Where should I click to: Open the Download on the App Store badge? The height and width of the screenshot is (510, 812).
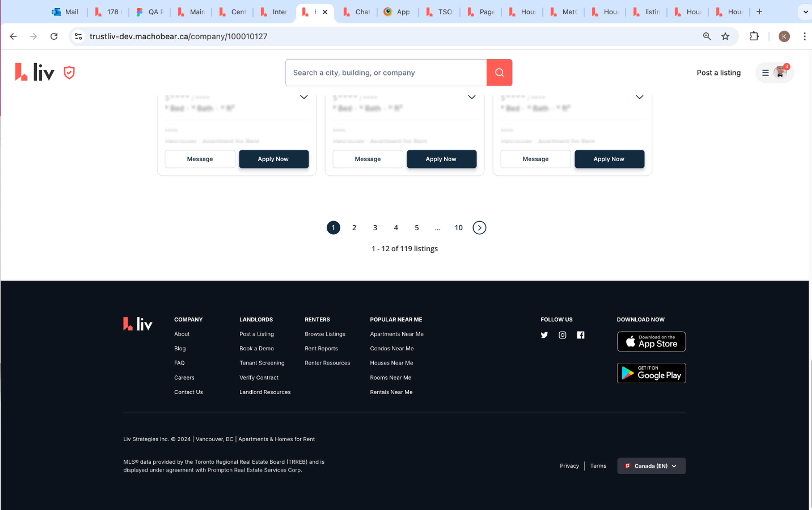pyautogui.click(x=651, y=342)
